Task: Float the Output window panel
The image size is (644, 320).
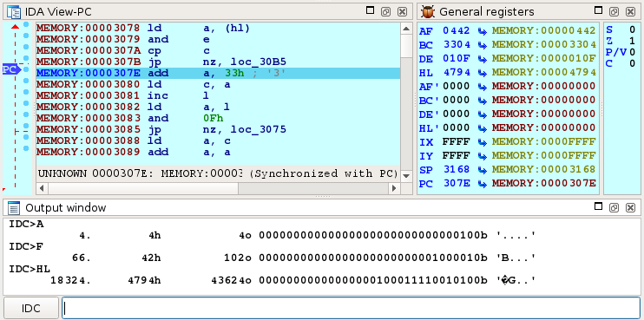Action: [x=614, y=207]
